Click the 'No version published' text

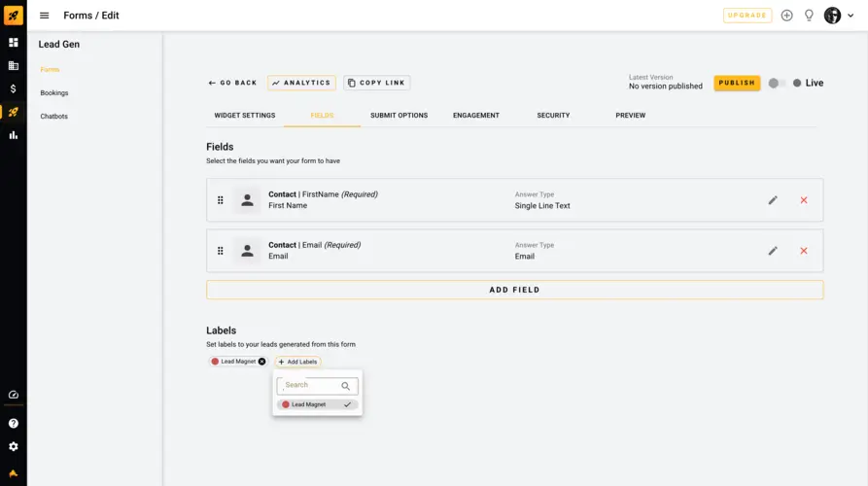666,87
